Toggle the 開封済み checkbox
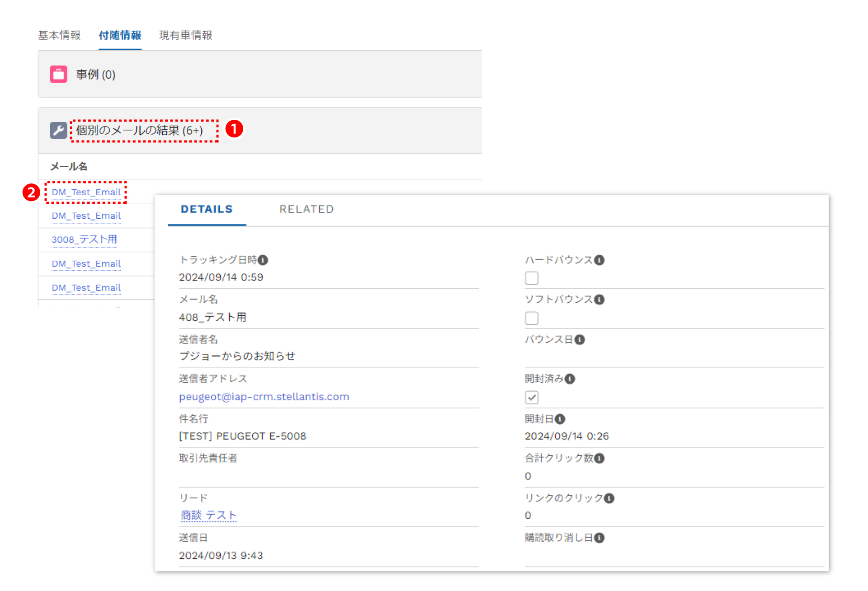Viewport: 868px width, 591px height. [x=532, y=398]
